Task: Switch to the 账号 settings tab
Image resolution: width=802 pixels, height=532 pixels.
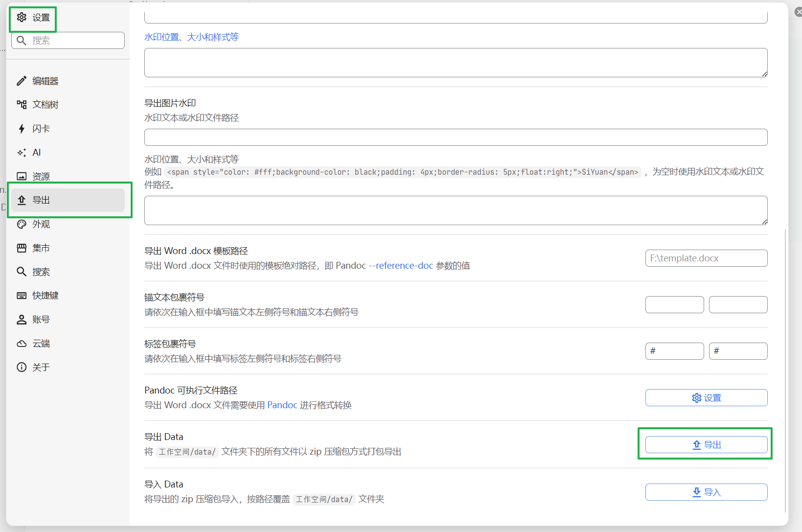Action: [x=41, y=320]
